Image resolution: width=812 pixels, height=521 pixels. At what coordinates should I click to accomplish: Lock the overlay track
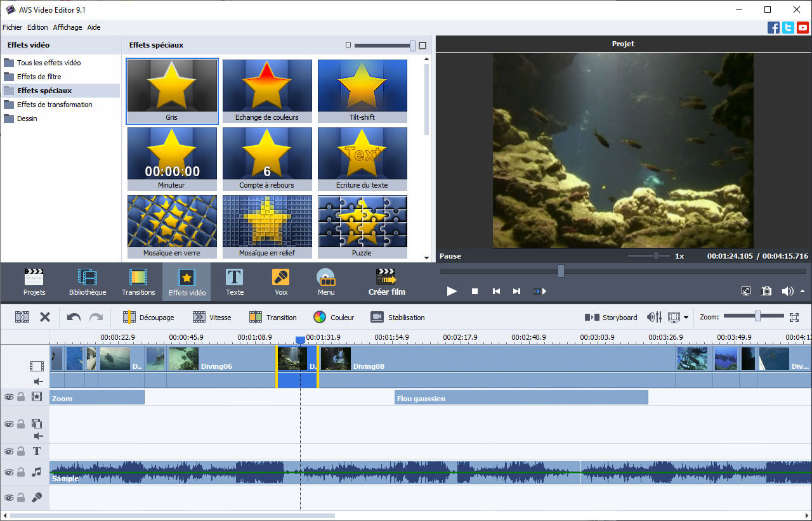click(21, 423)
